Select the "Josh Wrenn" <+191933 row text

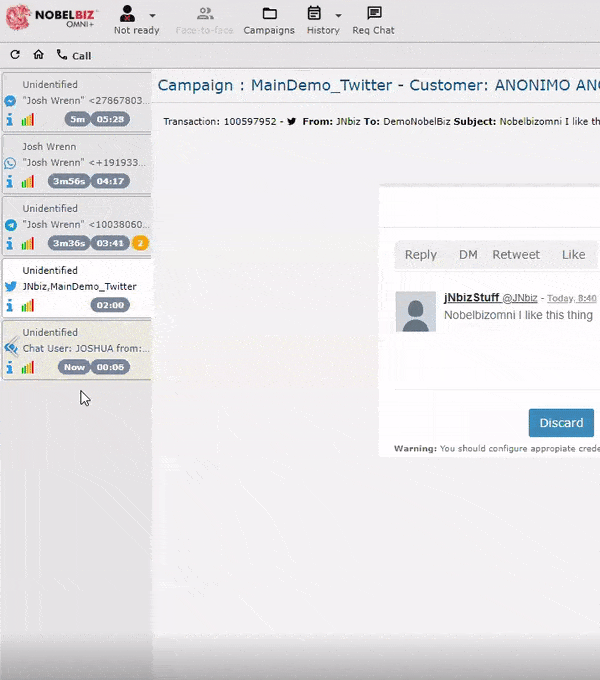pos(85,163)
